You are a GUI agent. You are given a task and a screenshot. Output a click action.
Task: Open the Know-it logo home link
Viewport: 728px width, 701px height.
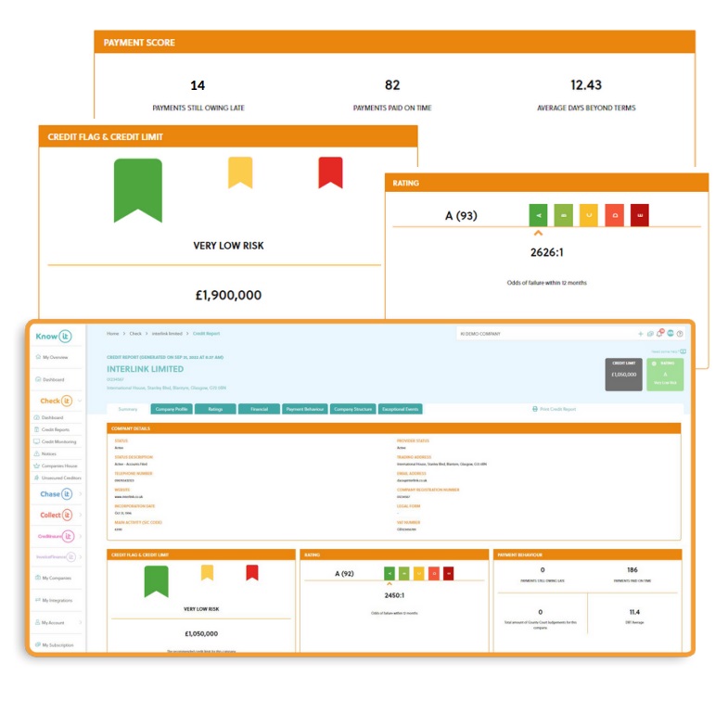pyautogui.click(x=54, y=336)
